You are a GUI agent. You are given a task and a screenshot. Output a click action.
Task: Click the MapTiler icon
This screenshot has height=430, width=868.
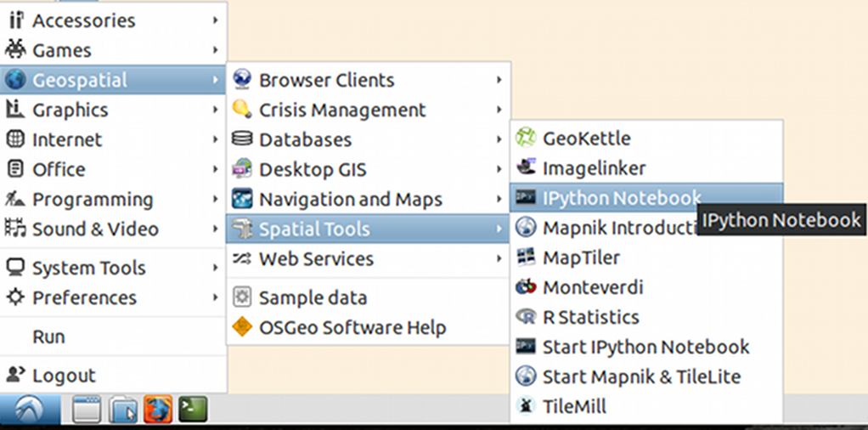(x=527, y=257)
